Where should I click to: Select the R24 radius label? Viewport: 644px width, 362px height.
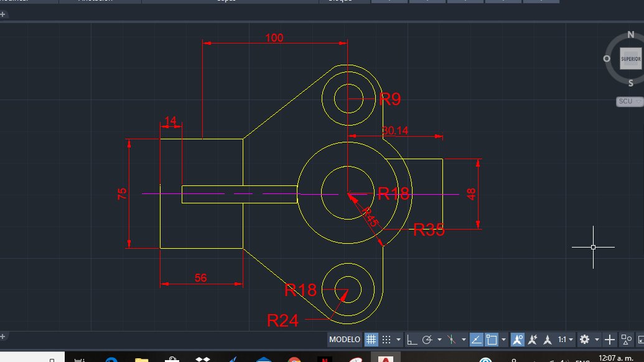click(282, 320)
